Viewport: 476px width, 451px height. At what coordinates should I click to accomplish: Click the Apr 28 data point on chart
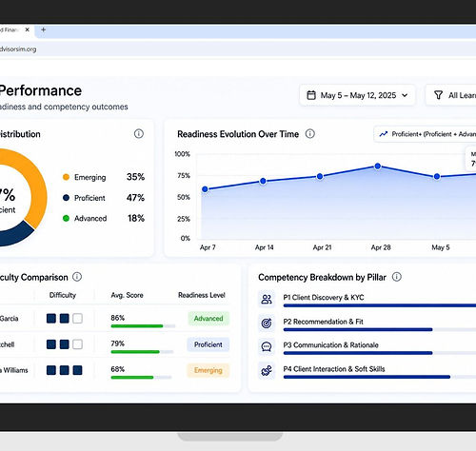378,167
